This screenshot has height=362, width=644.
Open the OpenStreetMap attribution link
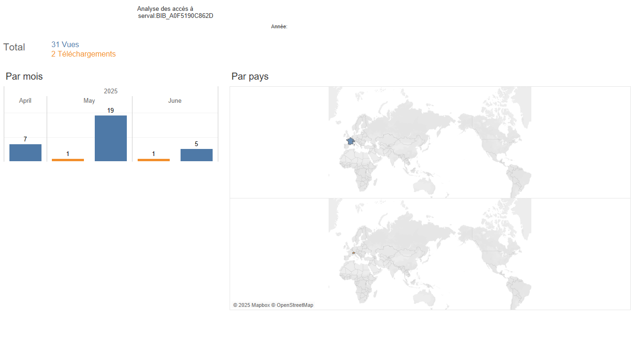(x=292, y=305)
